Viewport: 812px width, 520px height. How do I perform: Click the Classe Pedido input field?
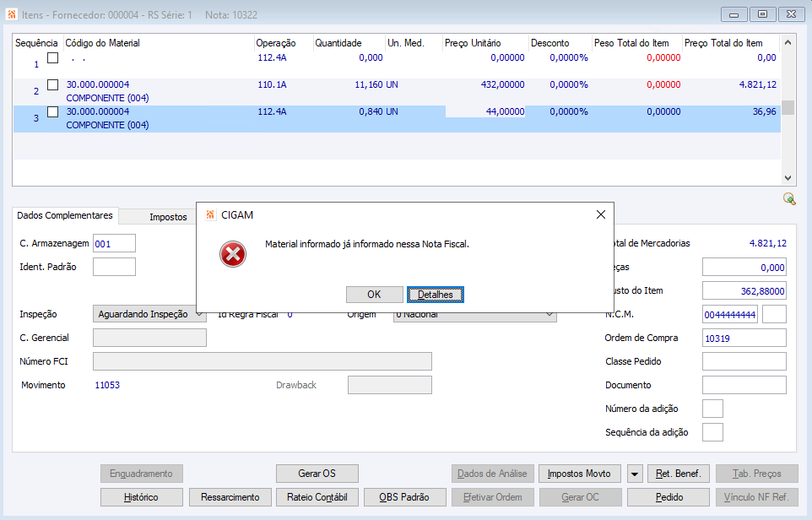tap(744, 361)
